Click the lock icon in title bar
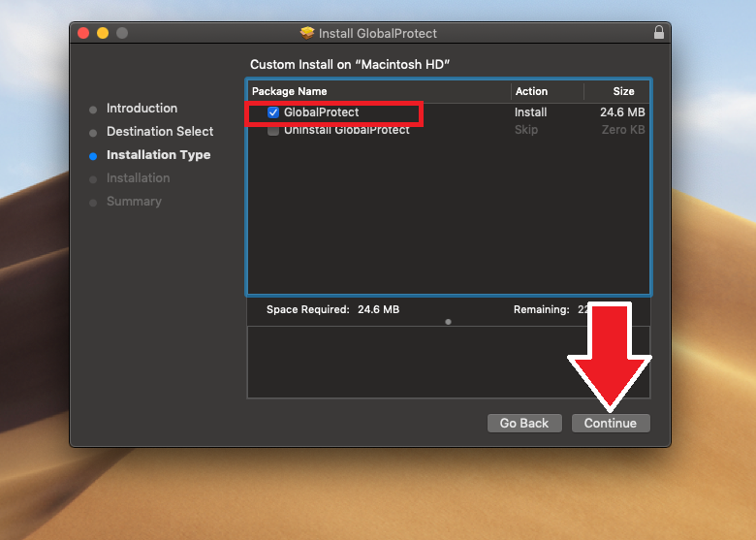The image size is (756, 540). click(x=659, y=32)
